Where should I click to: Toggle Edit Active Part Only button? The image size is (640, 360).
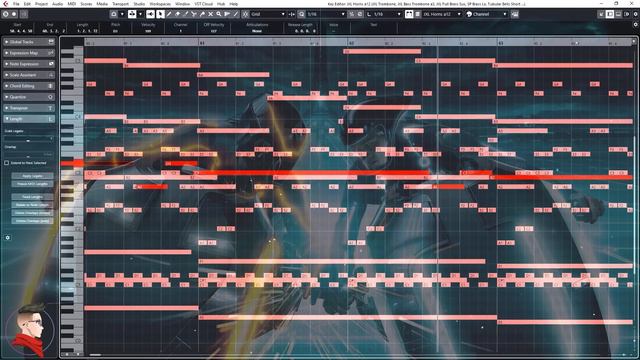point(418,14)
